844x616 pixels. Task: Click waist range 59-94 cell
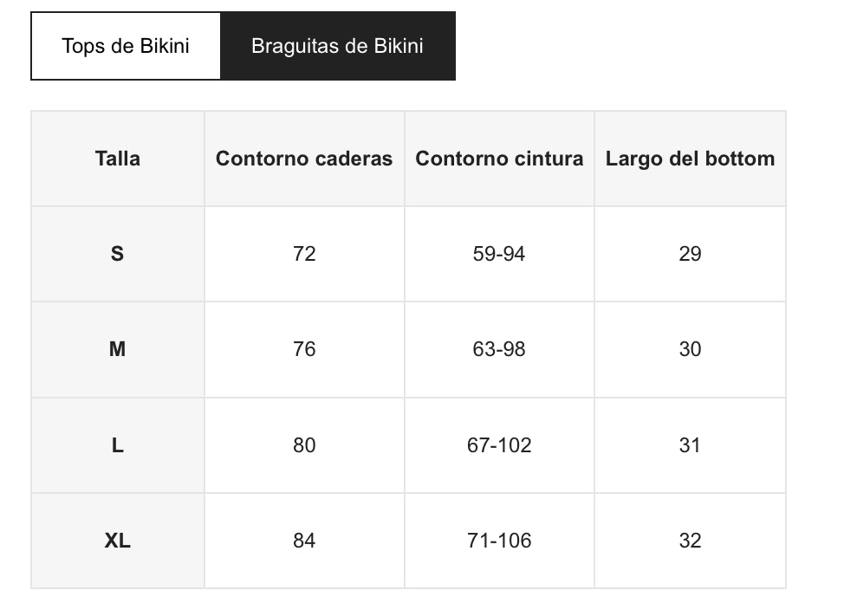(499, 254)
